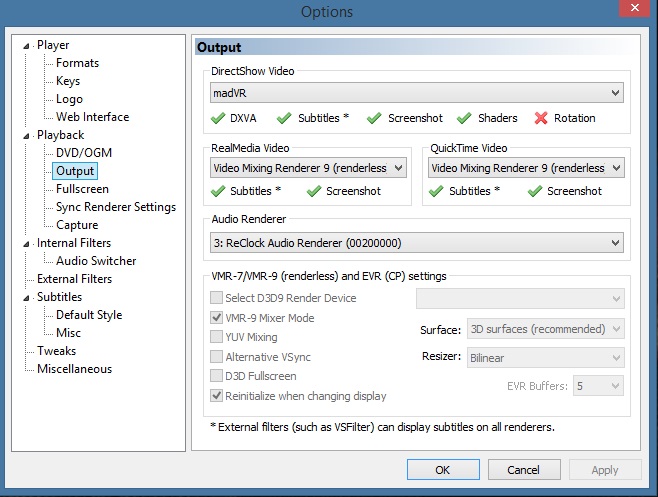
Task: Click QuickTime Subtitles green checkmark icon
Action: click(x=436, y=191)
